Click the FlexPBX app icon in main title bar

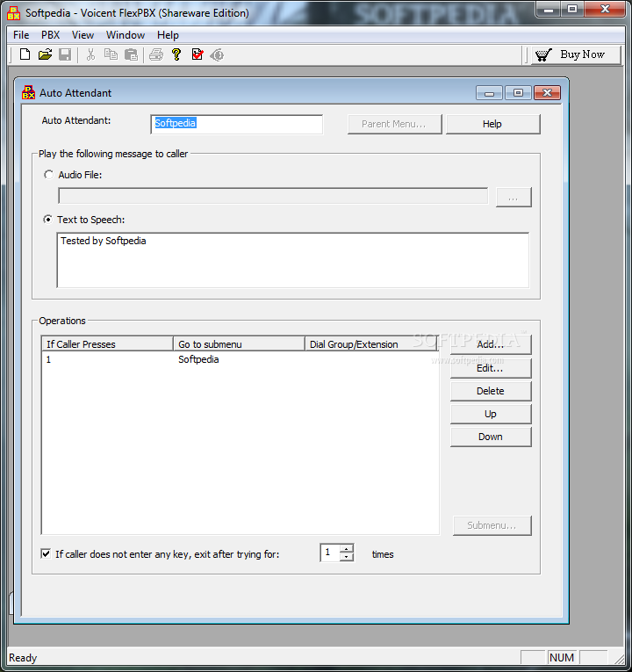14,13
